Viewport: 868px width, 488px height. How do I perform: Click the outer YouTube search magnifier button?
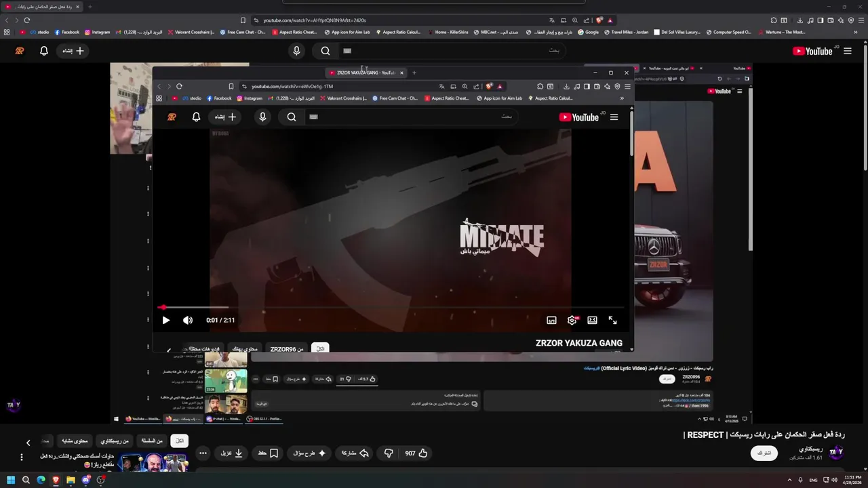pyautogui.click(x=325, y=51)
